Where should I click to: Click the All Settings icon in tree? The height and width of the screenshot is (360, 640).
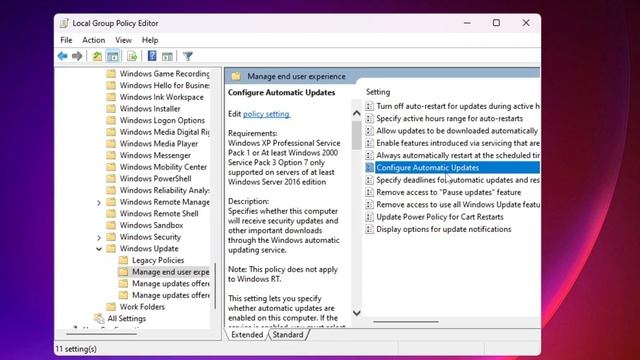(99, 318)
